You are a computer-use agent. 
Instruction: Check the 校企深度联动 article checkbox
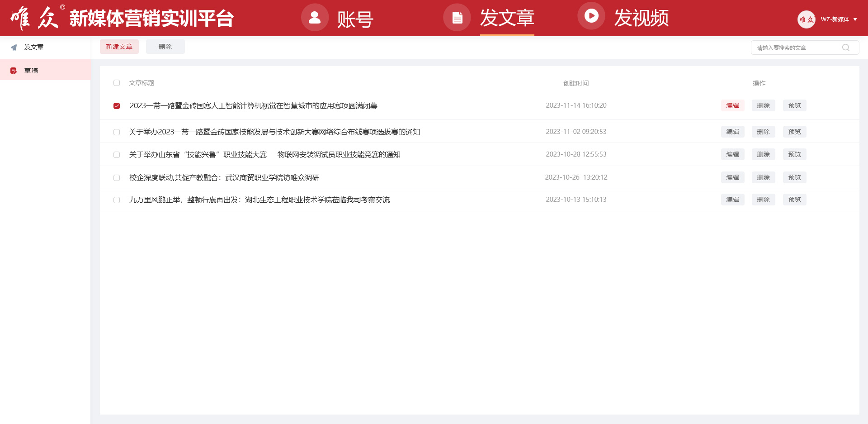[x=117, y=178]
